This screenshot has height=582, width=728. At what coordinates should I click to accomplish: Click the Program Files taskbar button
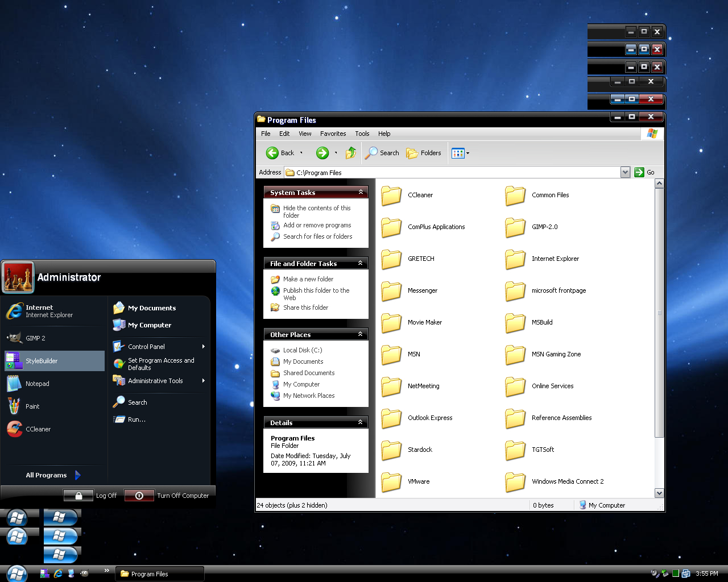click(x=160, y=574)
